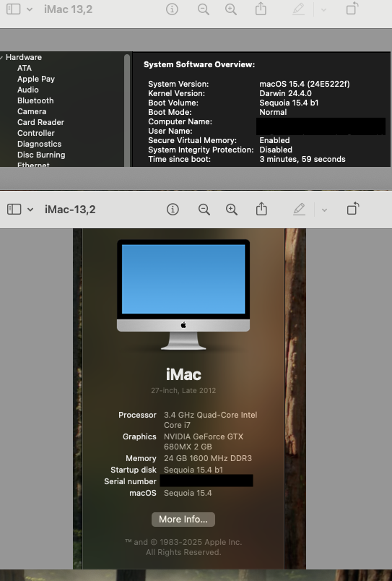Open markup options chevron in iMac-13,2 window
This screenshot has height=581, width=392.
tap(324, 210)
